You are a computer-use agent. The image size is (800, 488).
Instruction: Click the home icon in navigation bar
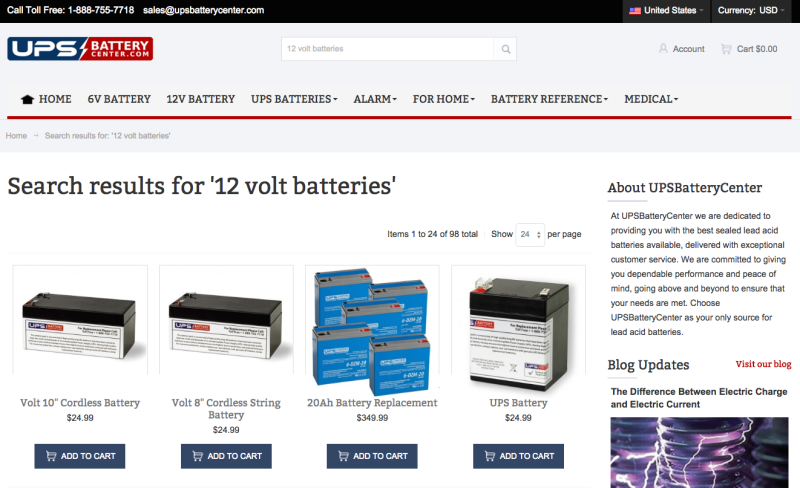(27, 100)
